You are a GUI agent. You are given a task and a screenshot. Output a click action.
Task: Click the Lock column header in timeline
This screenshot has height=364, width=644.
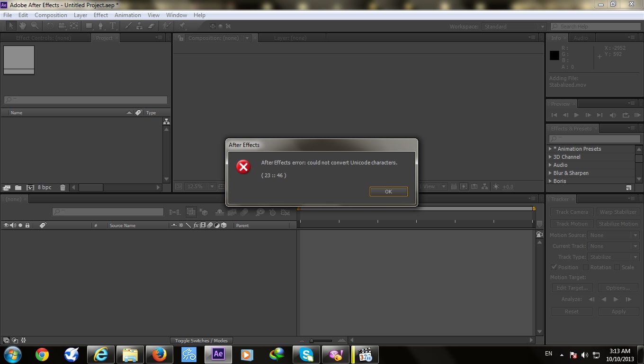tap(27, 226)
